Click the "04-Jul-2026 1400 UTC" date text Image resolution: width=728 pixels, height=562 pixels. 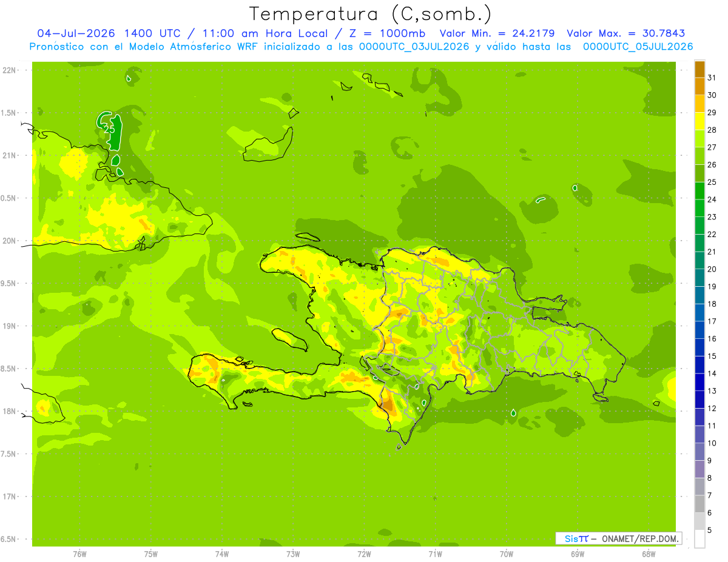coord(109,33)
